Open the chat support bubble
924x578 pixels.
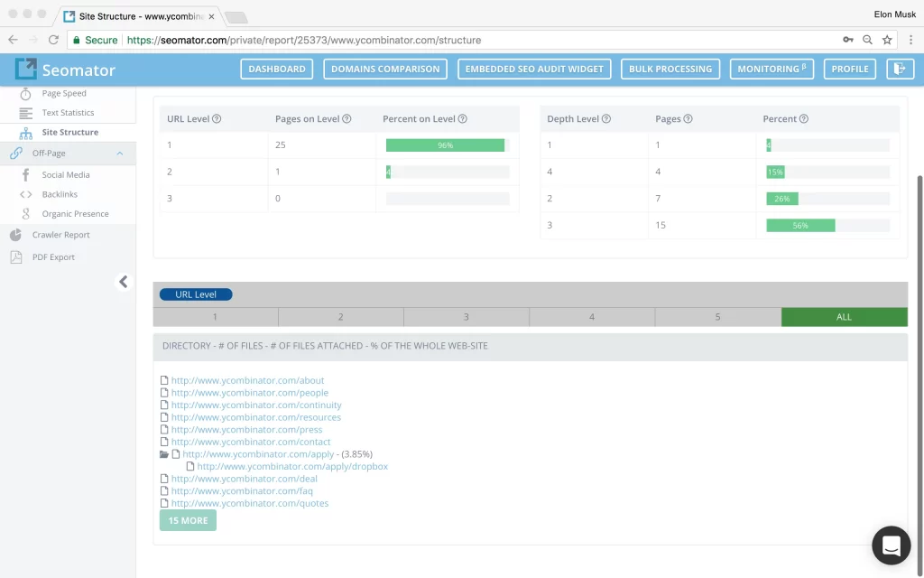coord(891,545)
